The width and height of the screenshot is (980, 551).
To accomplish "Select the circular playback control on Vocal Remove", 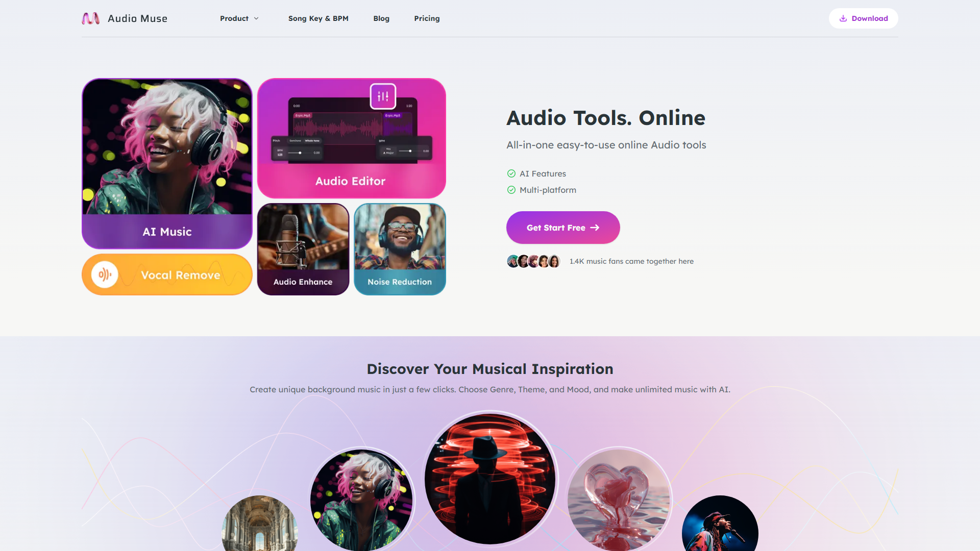I will [x=104, y=274].
